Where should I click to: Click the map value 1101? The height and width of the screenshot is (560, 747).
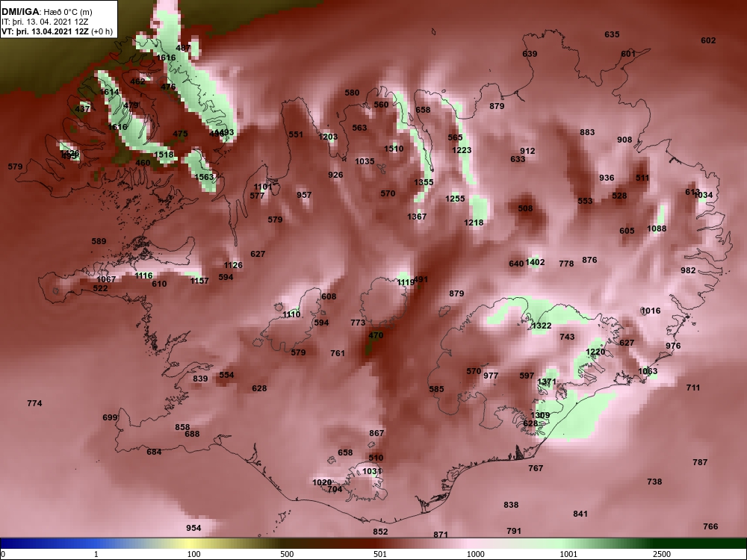pos(263,187)
